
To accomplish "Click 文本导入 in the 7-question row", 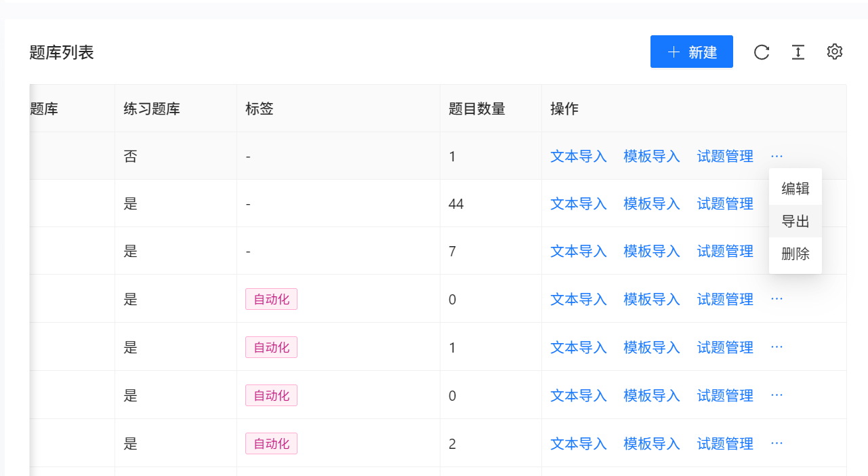I will tap(579, 251).
